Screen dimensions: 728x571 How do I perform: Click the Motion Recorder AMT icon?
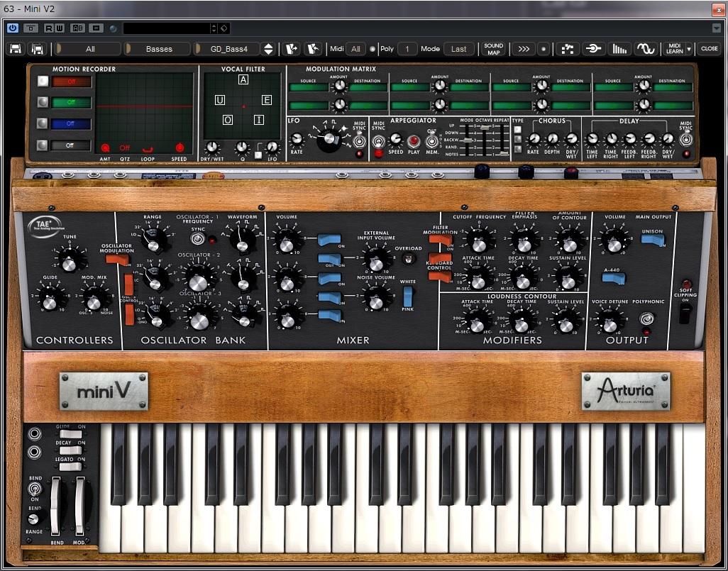tap(106, 148)
